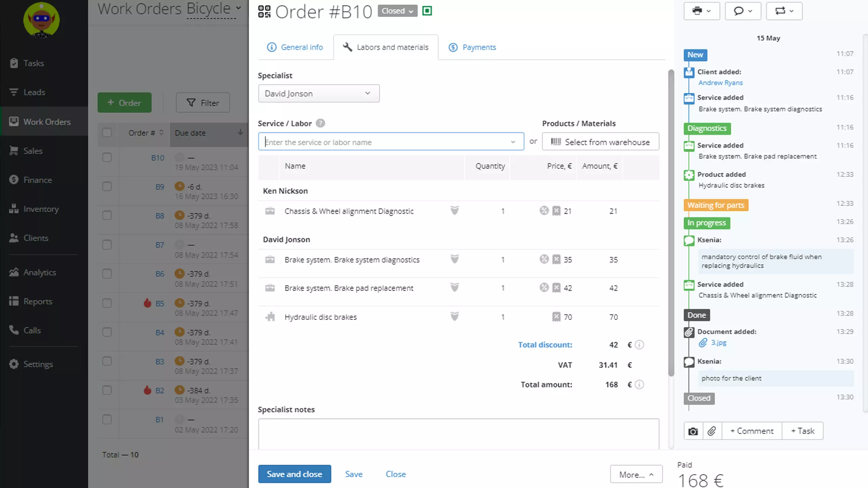Open the Payments tab
This screenshot has width=868, height=488.
tap(472, 47)
